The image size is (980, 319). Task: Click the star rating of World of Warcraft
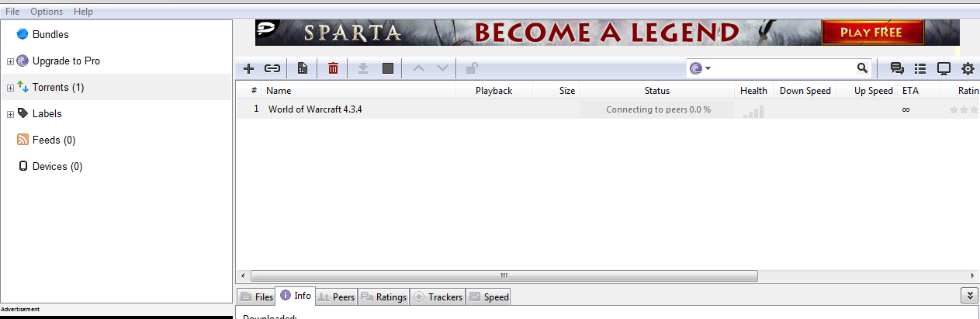(964, 109)
